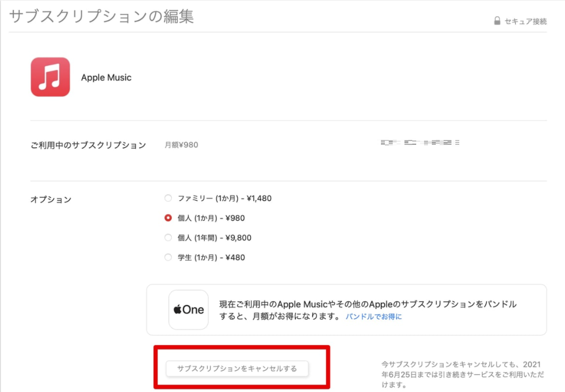
Task: Click the セキュア接続 label
Action: [525, 21]
